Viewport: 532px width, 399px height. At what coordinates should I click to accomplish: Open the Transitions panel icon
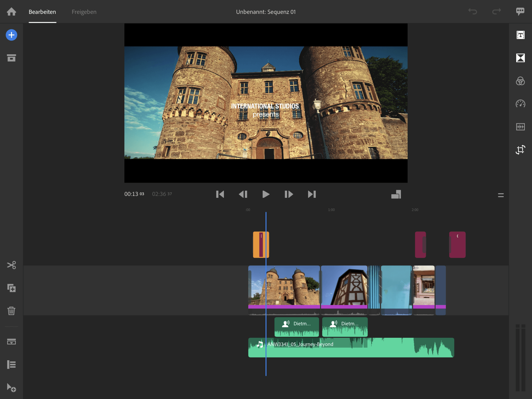pyautogui.click(x=520, y=58)
